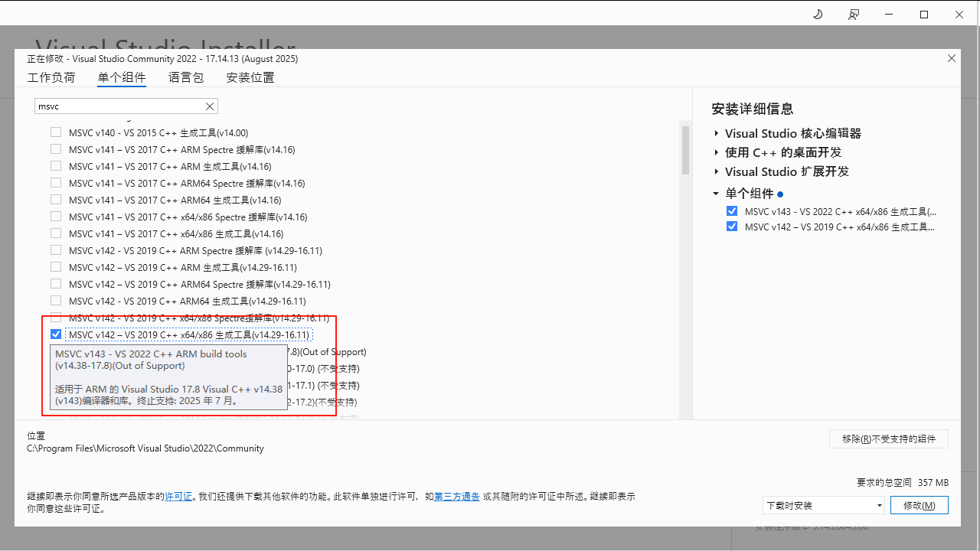Check MSVC v142 C++ ARM 生成工具(v14.29-16.11)
Screen dimensions: 980x551
tap(56, 267)
